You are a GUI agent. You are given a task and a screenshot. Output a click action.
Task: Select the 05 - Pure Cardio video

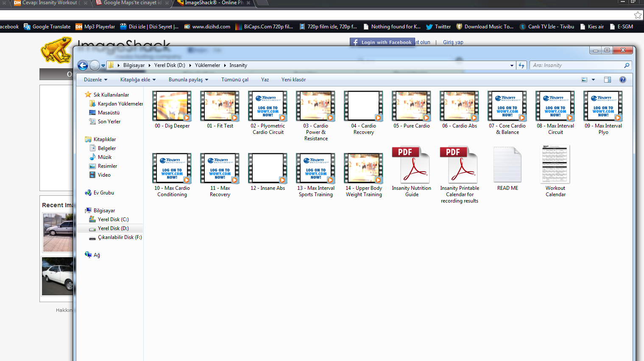[x=411, y=110]
